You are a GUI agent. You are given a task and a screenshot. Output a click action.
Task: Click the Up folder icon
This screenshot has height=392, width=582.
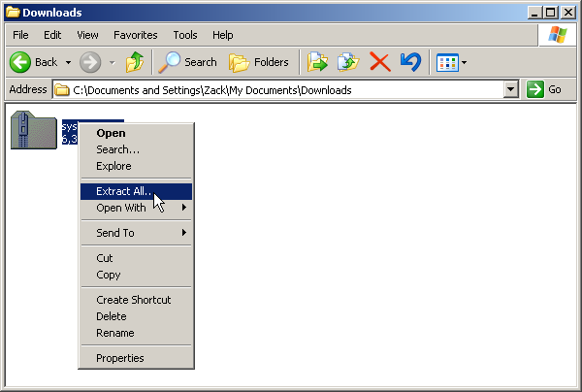click(135, 62)
